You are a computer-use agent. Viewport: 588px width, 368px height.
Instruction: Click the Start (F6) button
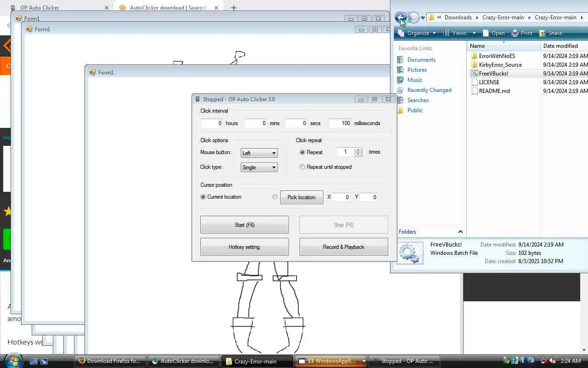coord(244,225)
